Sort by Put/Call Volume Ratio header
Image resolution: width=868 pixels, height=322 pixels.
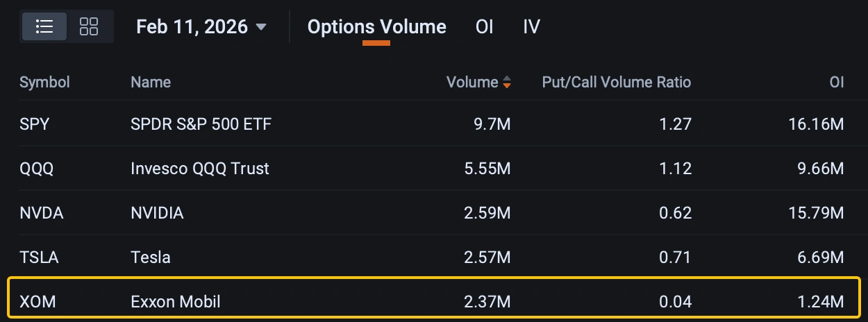617,82
